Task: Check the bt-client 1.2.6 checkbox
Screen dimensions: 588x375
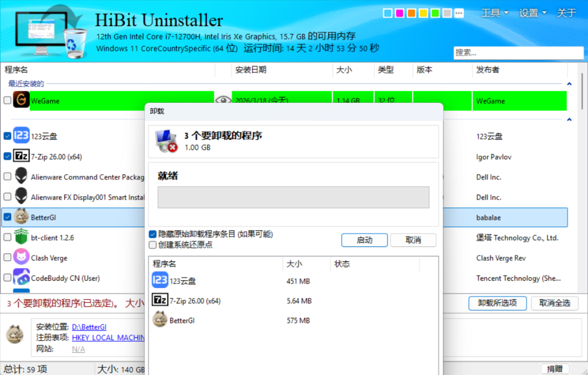Action: click(7, 237)
